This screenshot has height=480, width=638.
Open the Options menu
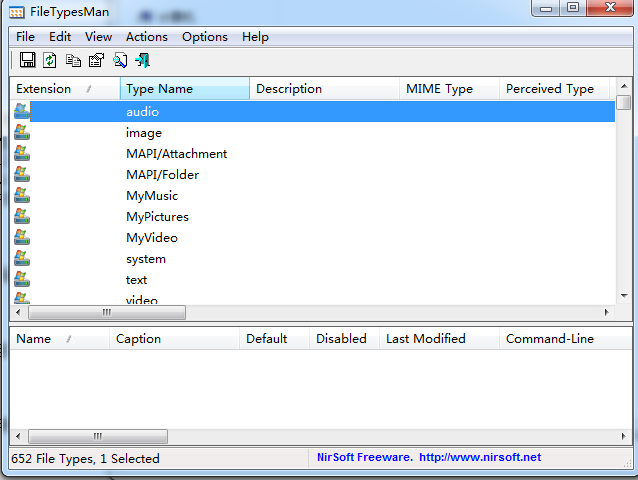click(x=205, y=37)
